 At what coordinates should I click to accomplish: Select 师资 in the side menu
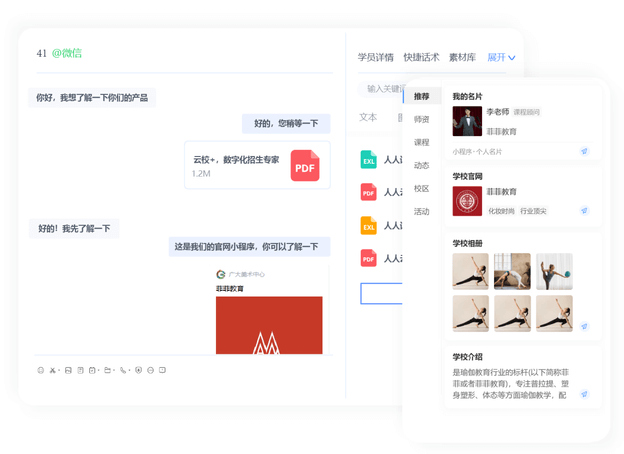click(422, 120)
